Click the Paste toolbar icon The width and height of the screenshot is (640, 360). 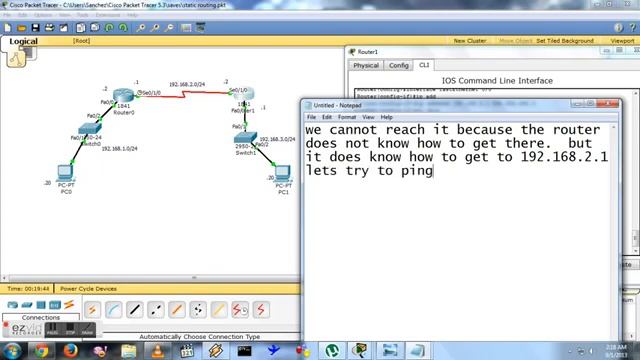pyautogui.click(x=95, y=28)
